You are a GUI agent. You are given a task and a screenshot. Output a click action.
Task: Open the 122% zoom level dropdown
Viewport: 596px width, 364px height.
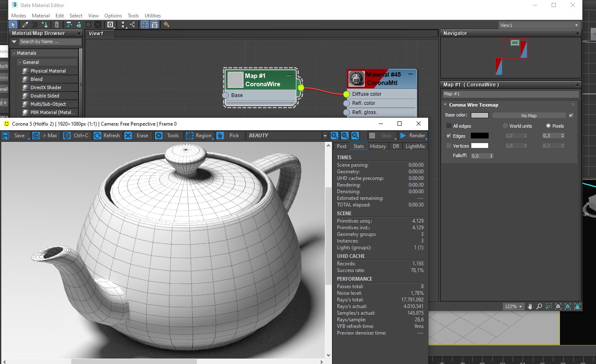(513, 306)
